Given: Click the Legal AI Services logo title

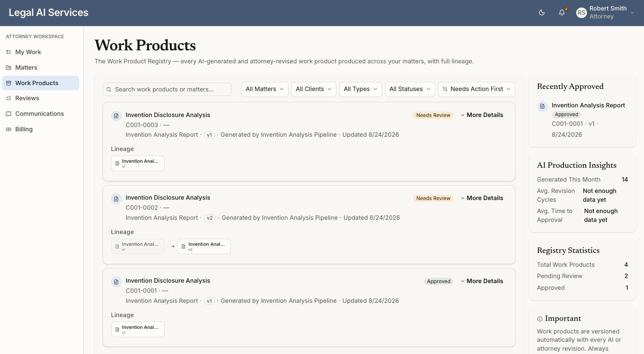Looking at the screenshot, I should (x=49, y=13).
